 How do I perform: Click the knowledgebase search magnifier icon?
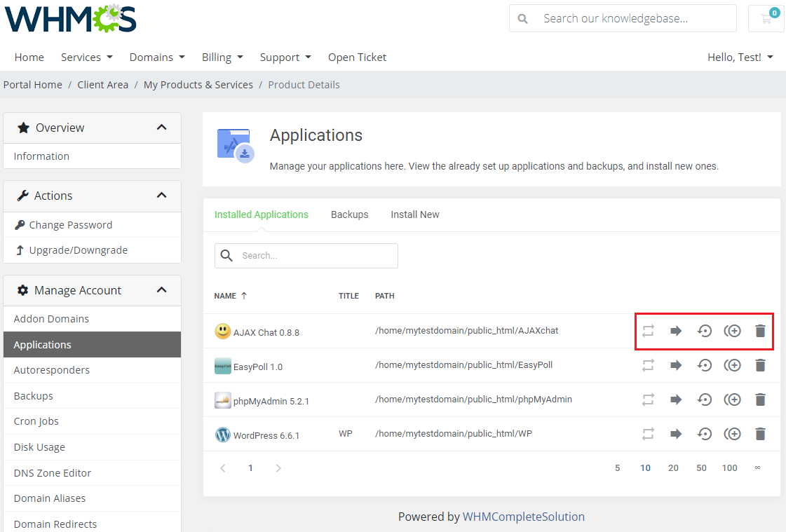point(522,18)
